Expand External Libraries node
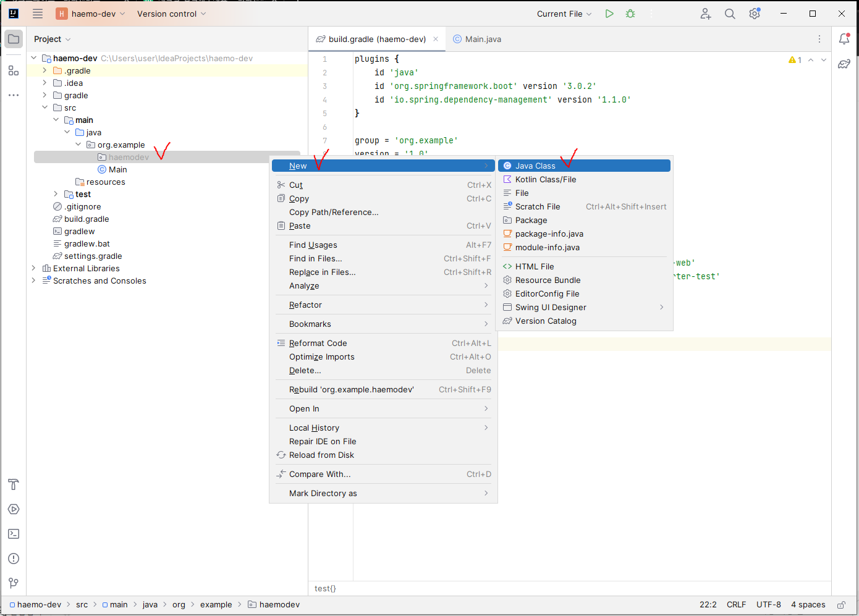The height and width of the screenshot is (616, 859). point(33,268)
